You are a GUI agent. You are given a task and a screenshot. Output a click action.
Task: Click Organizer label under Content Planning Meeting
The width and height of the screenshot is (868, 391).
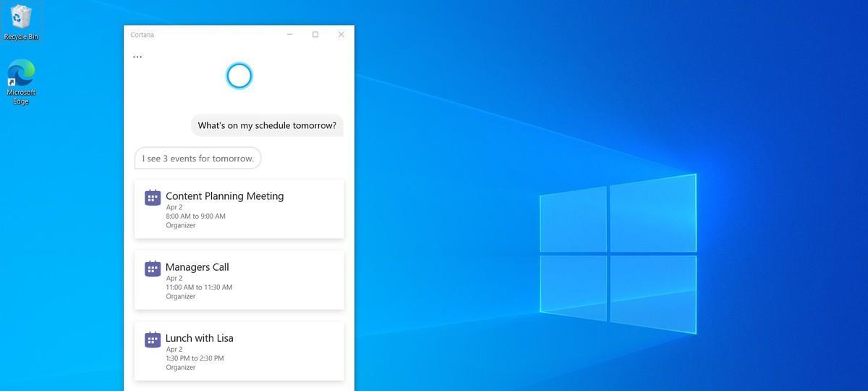tap(181, 225)
